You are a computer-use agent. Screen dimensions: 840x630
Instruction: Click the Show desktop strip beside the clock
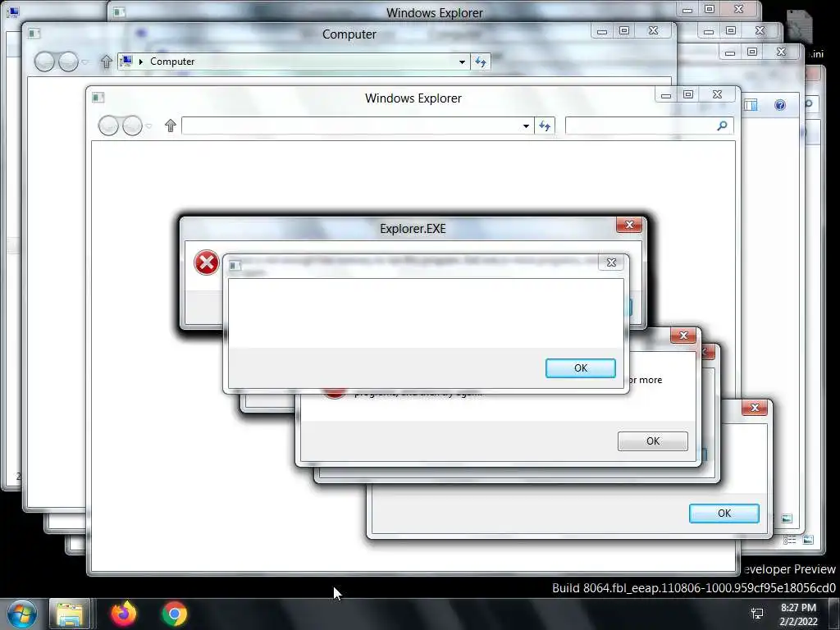pyautogui.click(x=833, y=614)
